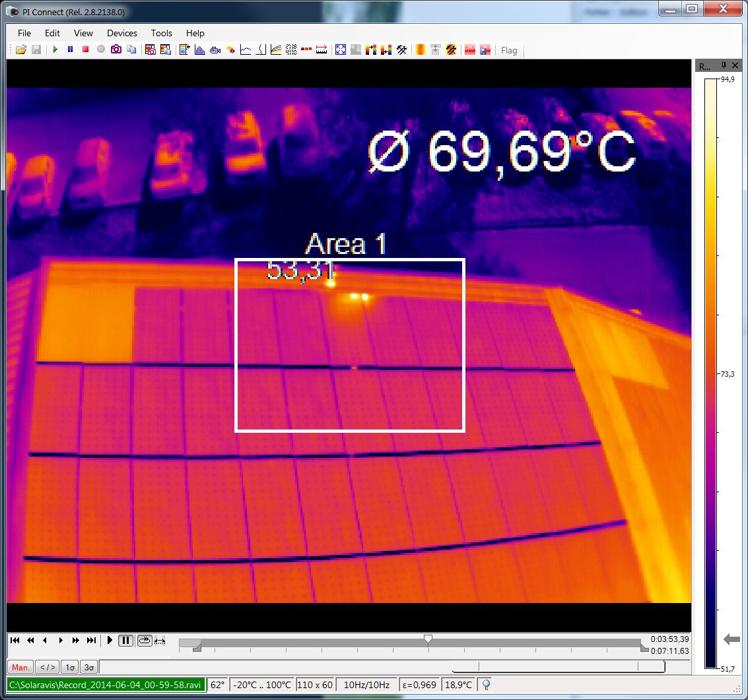
Task: Jump to the first frame
Action: (x=15, y=640)
